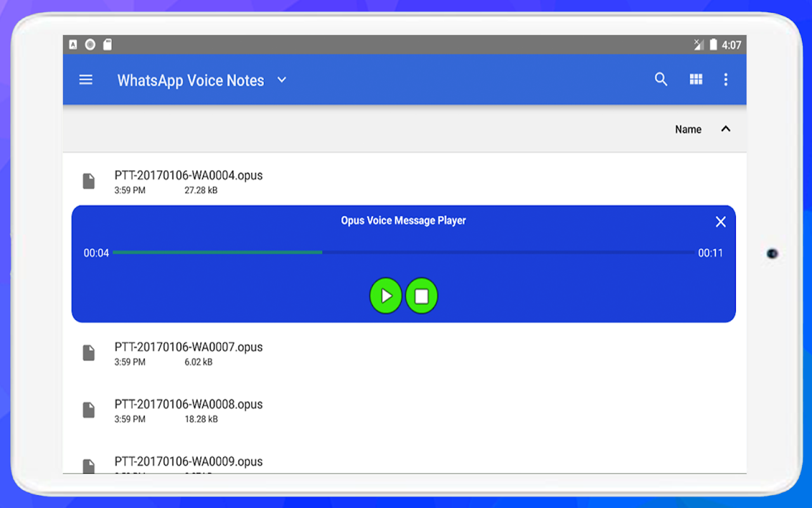Click the 18.28 kB file size
Viewport: 812px width, 508px height.
201,419
